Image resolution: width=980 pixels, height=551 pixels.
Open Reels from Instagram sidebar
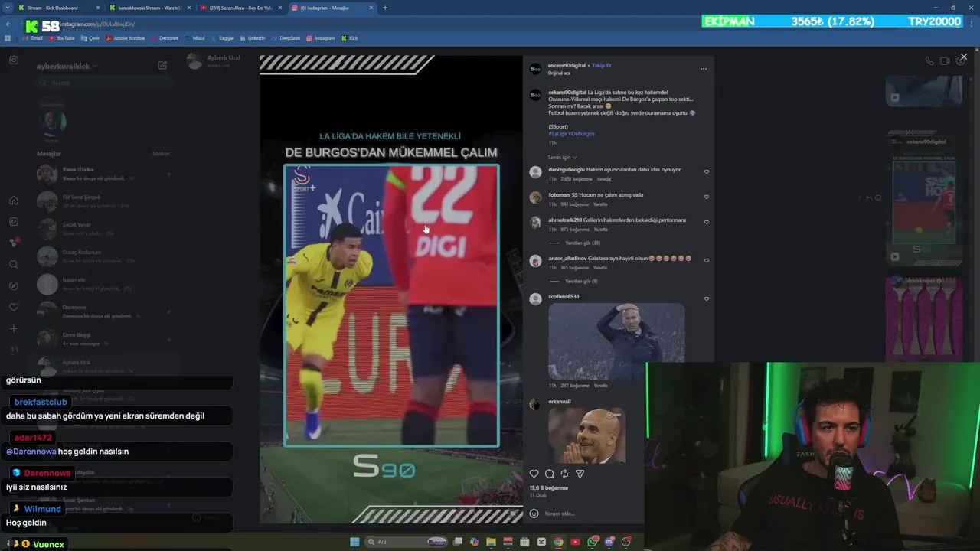(x=14, y=222)
